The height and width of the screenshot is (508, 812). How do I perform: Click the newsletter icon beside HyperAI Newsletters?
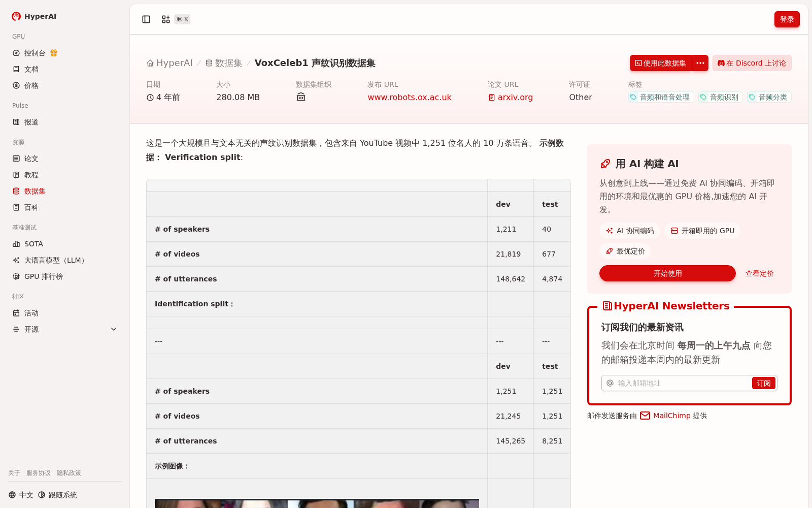coord(607,306)
